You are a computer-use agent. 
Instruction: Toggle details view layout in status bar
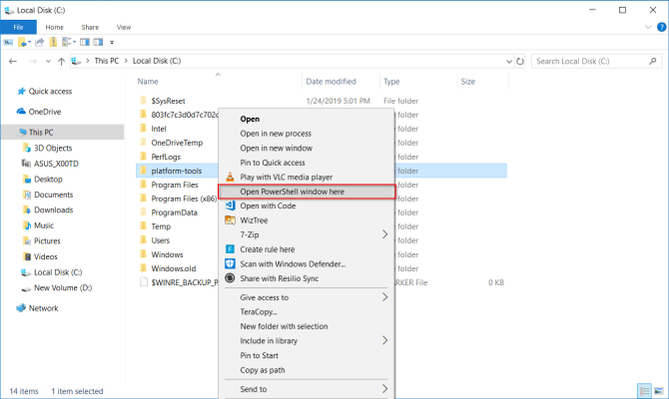[x=644, y=391]
